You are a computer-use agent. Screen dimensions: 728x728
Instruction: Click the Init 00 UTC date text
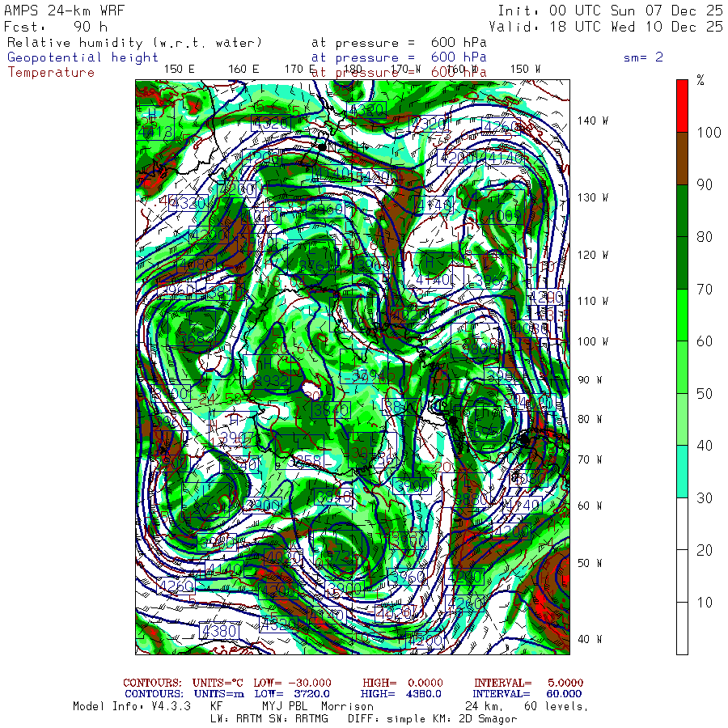(x=611, y=11)
